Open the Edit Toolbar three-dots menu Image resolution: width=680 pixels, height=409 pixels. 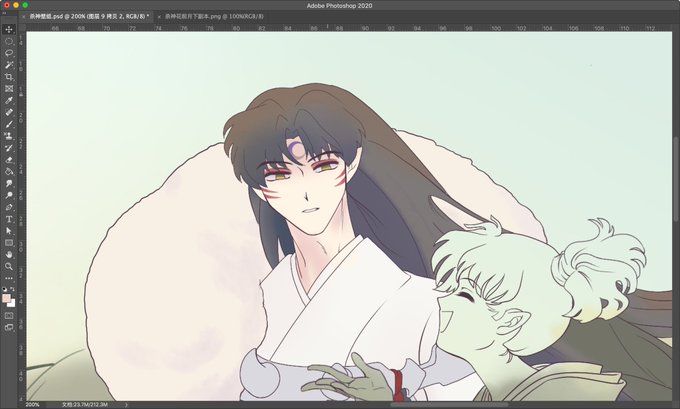point(9,278)
